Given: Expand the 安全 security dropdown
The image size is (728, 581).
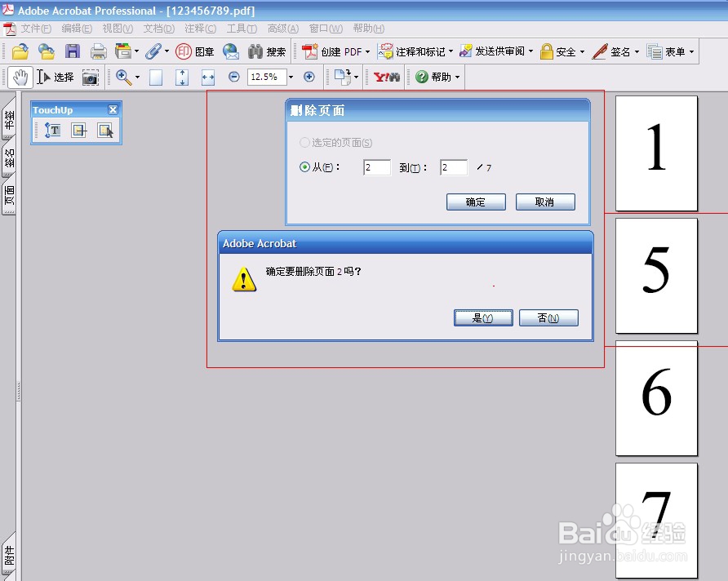Looking at the screenshot, I should [582, 51].
